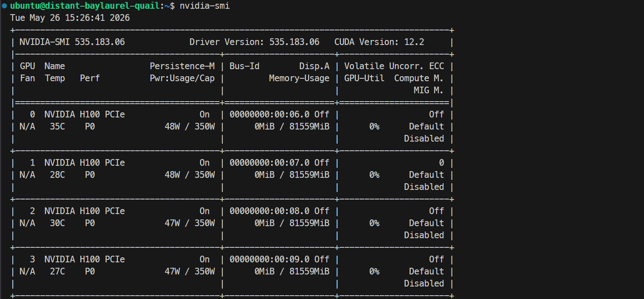Click the 'ubuntu@distant-baylaurel-quail' prompt text

(85, 6)
